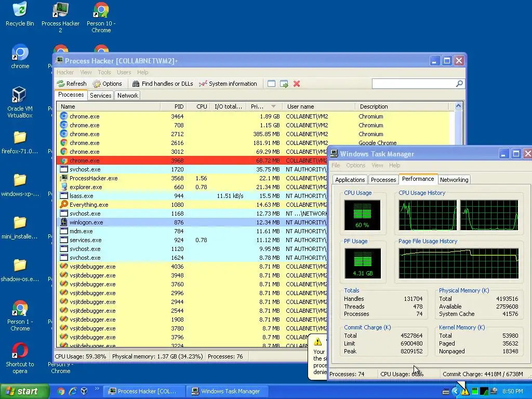Switch to Task Manager Processes tab
The height and width of the screenshot is (399, 532).
pyautogui.click(x=383, y=180)
